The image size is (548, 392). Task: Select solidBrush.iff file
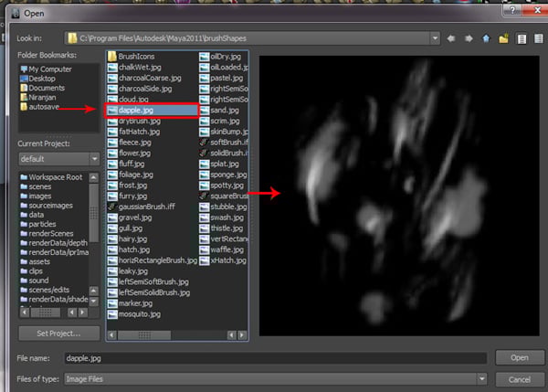click(224, 153)
